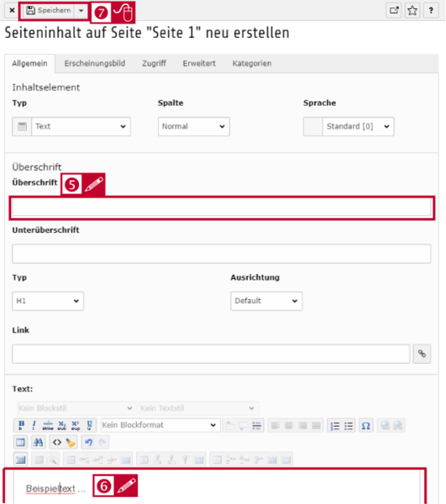This screenshot has width=446, height=504.
Task: Expand the Spalte dropdown set to Normal
Action: [194, 126]
